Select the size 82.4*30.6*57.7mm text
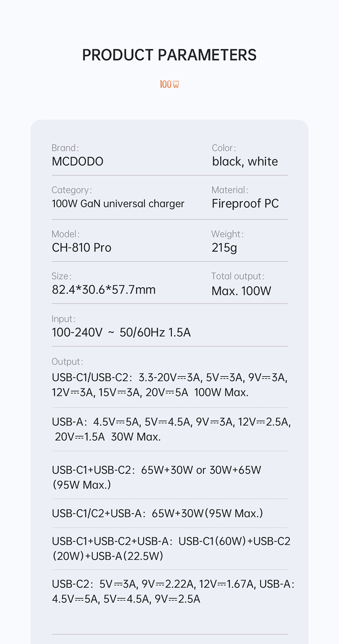 104,289
